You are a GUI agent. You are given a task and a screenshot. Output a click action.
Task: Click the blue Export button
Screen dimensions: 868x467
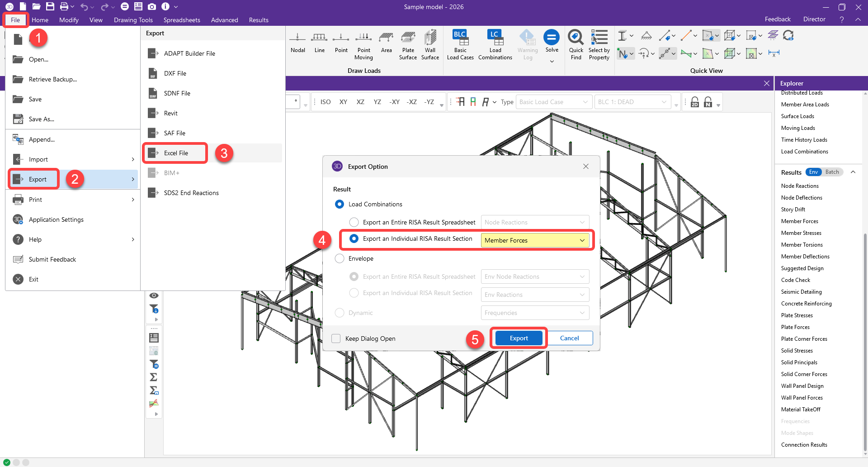pyautogui.click(x=519, y=338)
